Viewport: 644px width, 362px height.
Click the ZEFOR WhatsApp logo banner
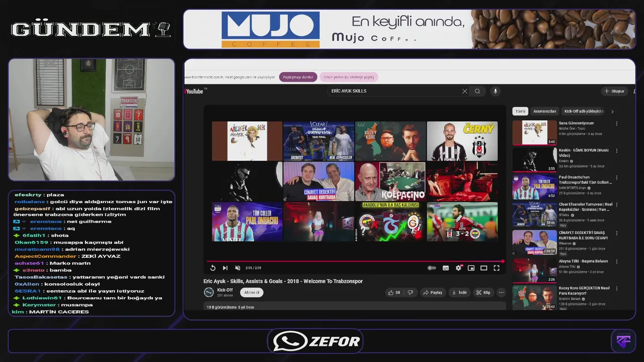[x=316, y=341]
